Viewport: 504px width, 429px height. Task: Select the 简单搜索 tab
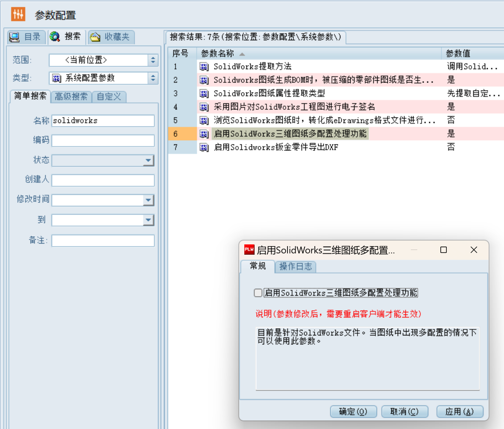click(x=30, y=96)
